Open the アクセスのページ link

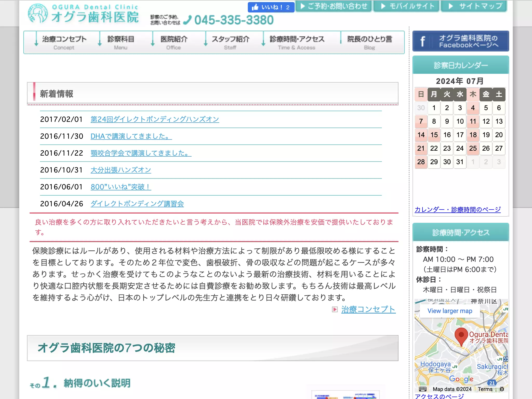click(x=439, y=396)
